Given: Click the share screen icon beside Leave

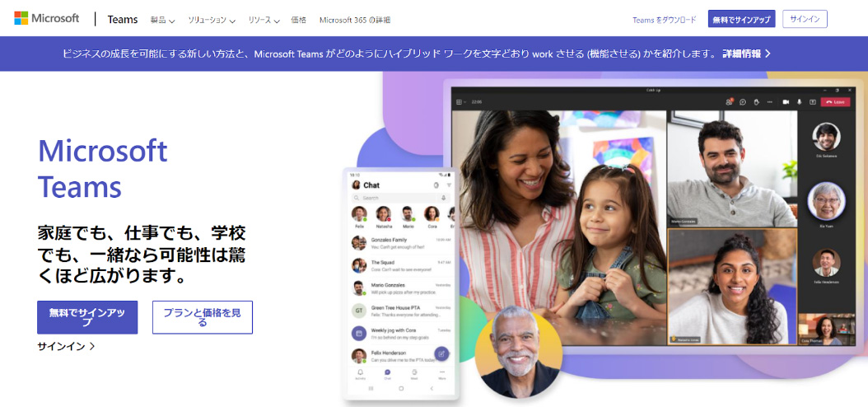Looking at the screenshot, I should pos(813,102).
